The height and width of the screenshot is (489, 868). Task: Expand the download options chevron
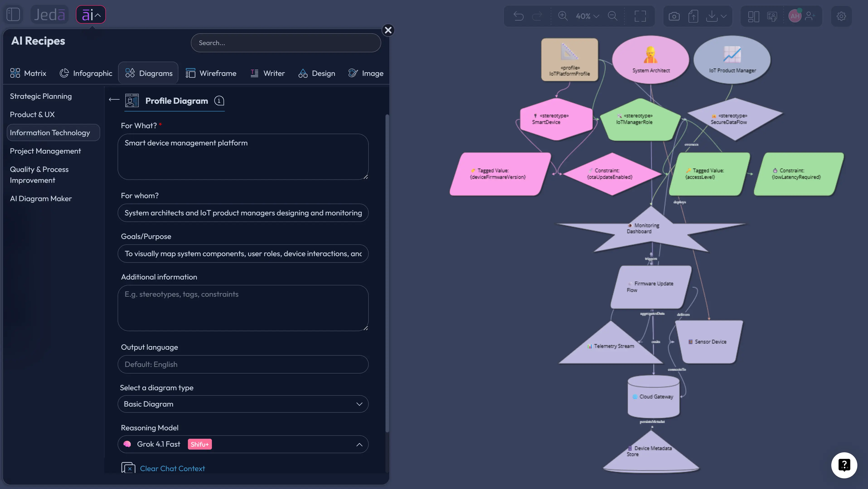point(723,16)
